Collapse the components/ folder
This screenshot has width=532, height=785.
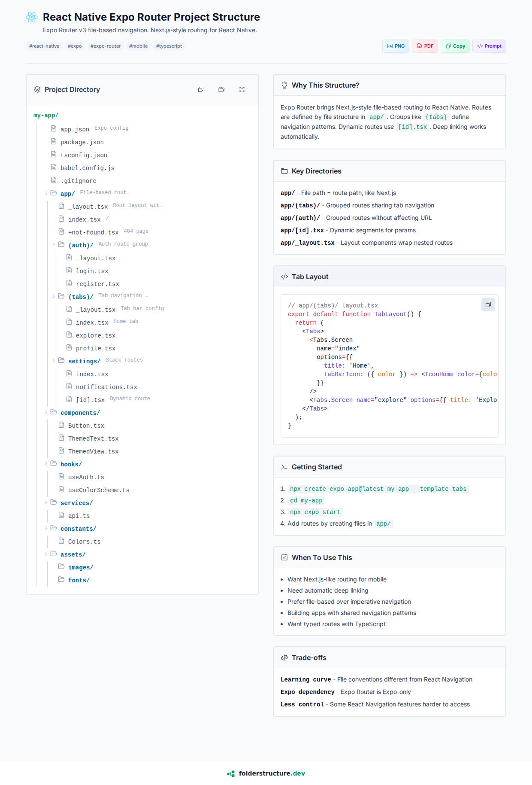coord(46,412)
